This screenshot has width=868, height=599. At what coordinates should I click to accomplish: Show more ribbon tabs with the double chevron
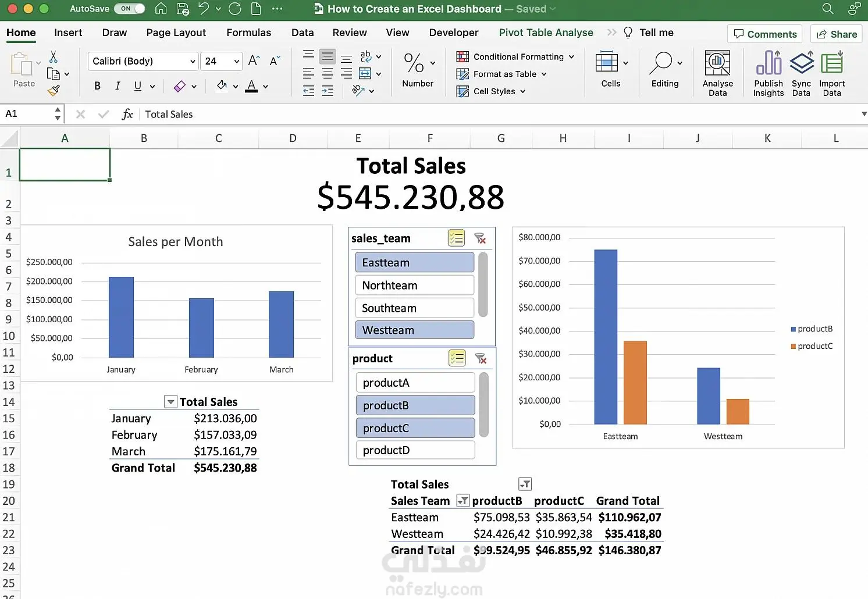(611, 33)
